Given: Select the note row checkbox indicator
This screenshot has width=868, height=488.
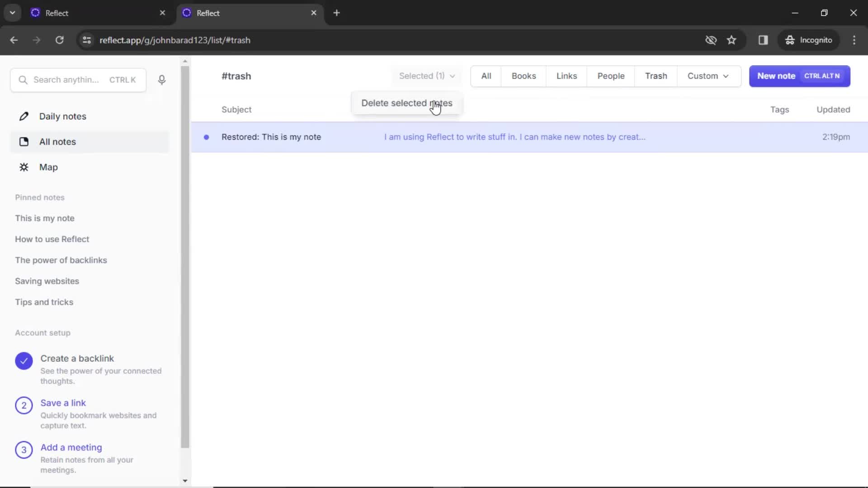Looking at the screenshot, I should click(207, 136).
